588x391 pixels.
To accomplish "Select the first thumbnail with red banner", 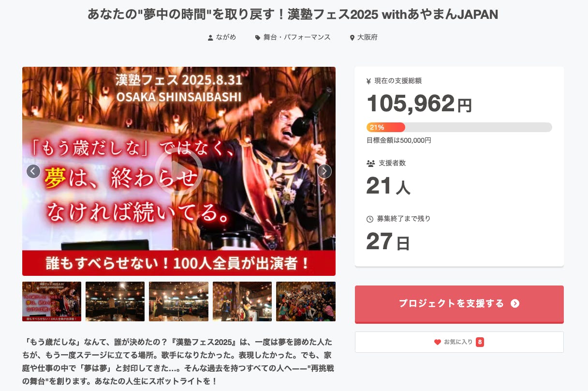I will point(52,301).
